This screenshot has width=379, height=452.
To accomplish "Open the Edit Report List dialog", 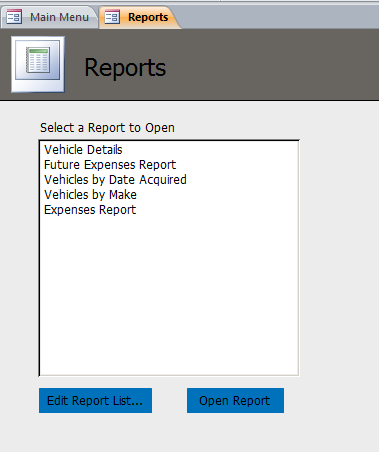I will tap(95, 400).
